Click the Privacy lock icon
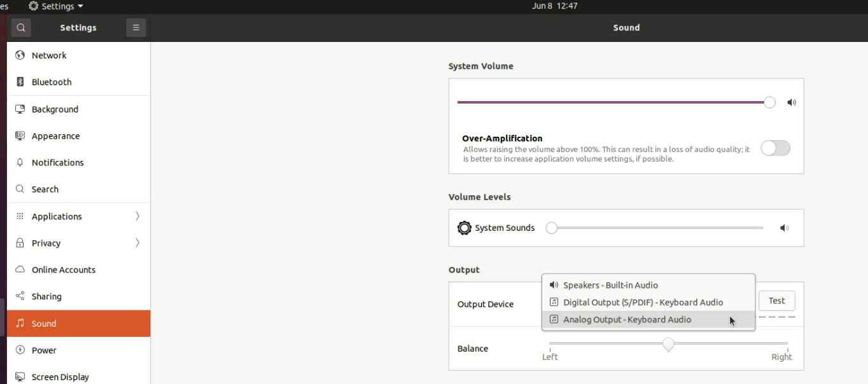Screen dimensions: 868x384 (x=20, y=243)
